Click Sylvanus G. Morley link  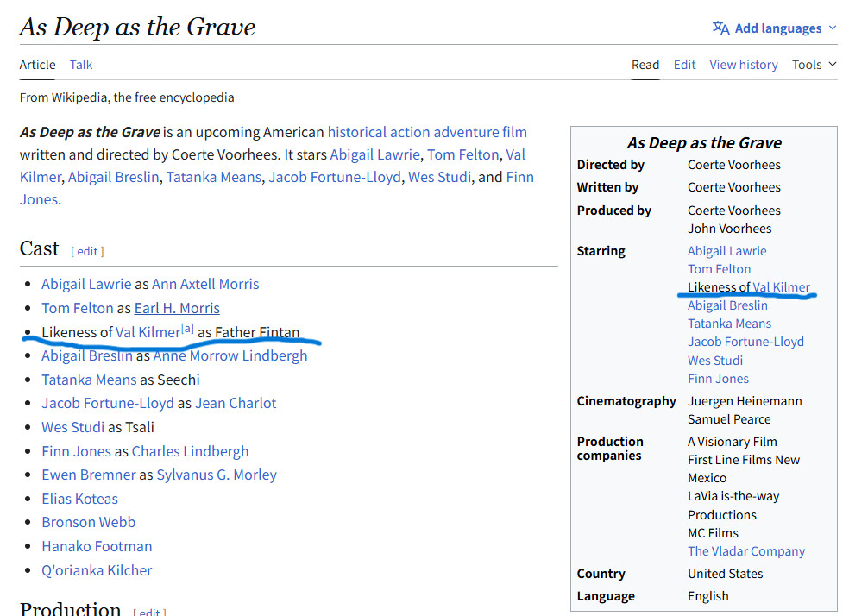click(x=217, y=475)
